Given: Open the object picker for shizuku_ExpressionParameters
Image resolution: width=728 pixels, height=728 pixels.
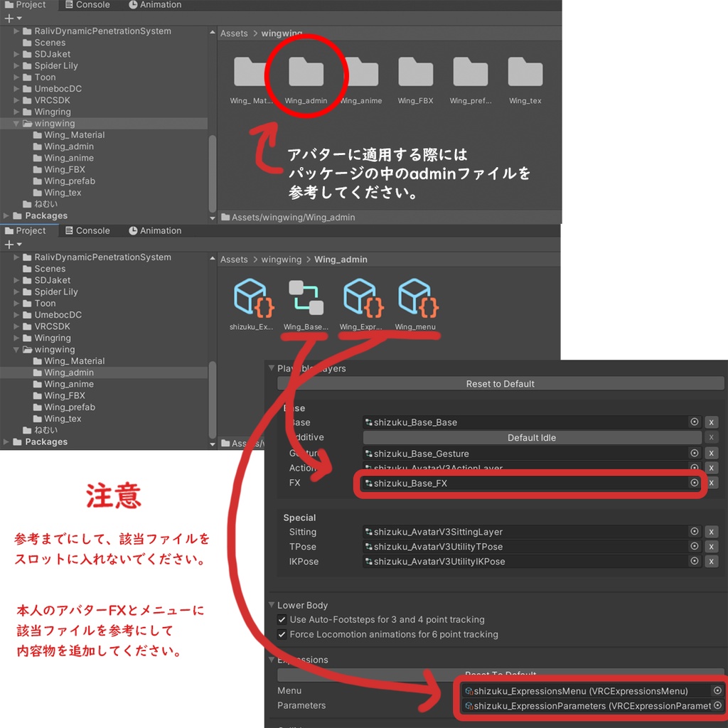Looking at the screenshot, I should click(718, 706).
